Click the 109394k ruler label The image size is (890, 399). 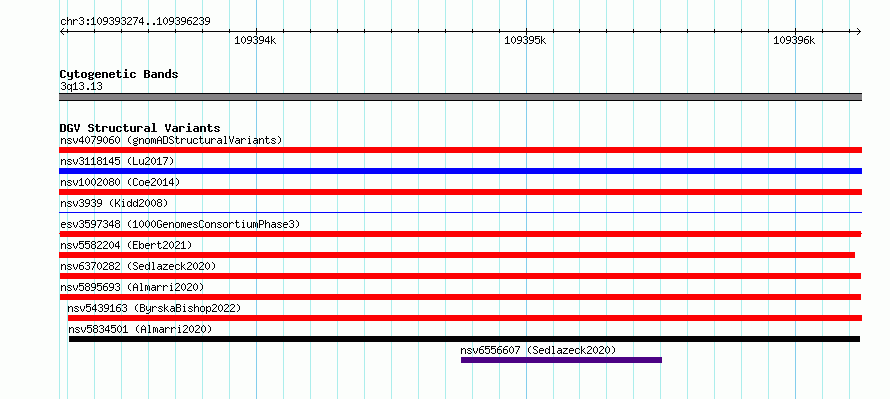click(x=255, y=40)
